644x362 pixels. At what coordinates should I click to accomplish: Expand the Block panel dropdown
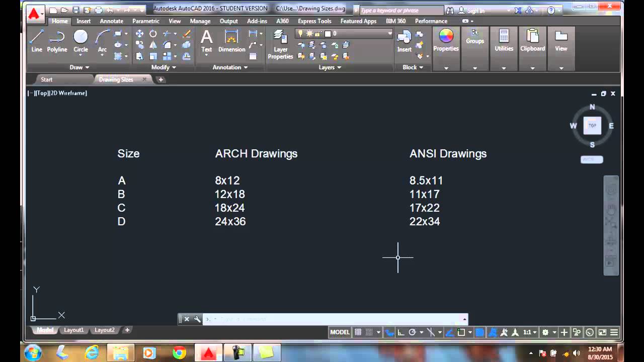tap(413, 67)
